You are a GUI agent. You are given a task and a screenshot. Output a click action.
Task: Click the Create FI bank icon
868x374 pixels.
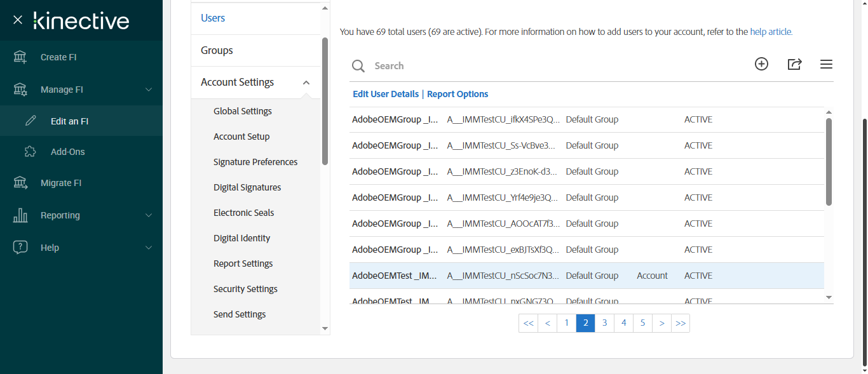pos(20,57)
